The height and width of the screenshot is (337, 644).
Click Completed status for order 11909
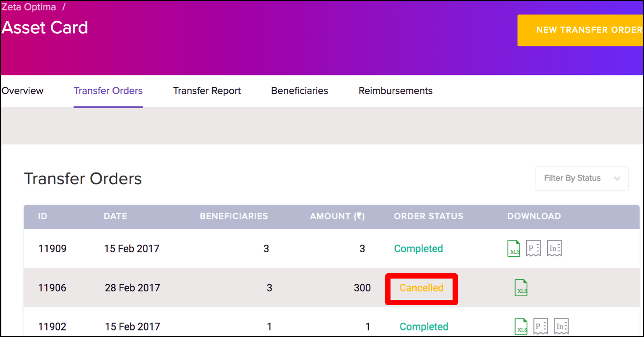click(418, 249)
